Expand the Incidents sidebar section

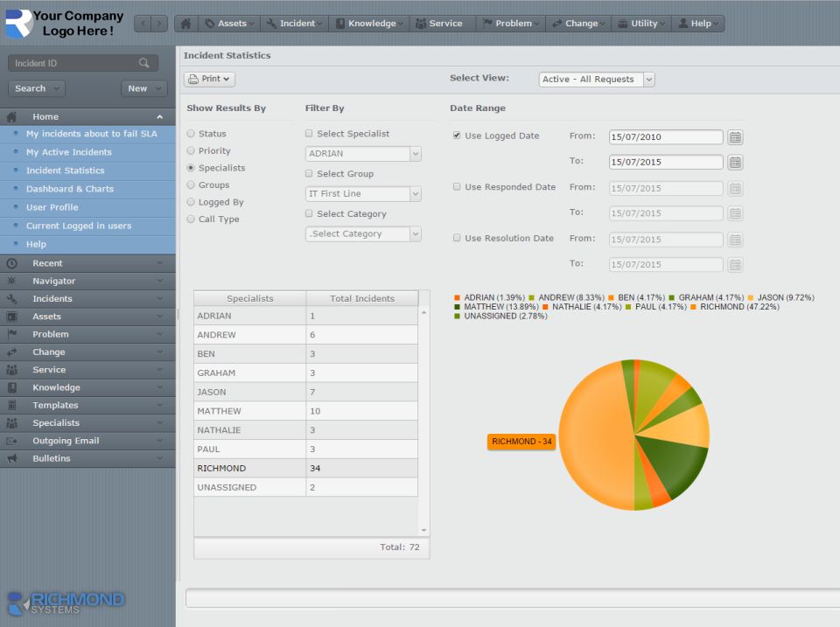[87, 298]
